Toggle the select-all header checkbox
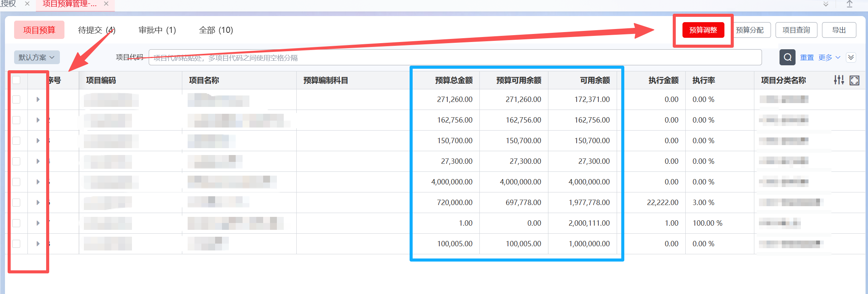This screenshot has height=294, width=868. pyautogui.click(x=16, y=80)
